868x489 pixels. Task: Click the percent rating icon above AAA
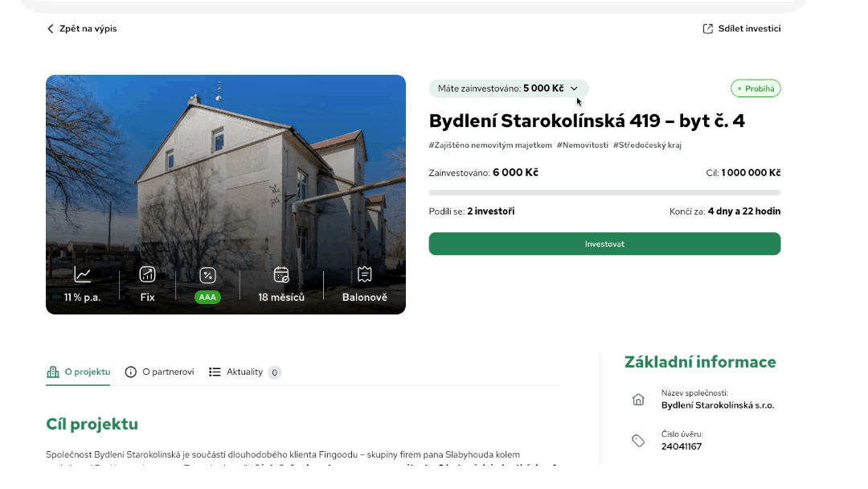coord(207,275)
